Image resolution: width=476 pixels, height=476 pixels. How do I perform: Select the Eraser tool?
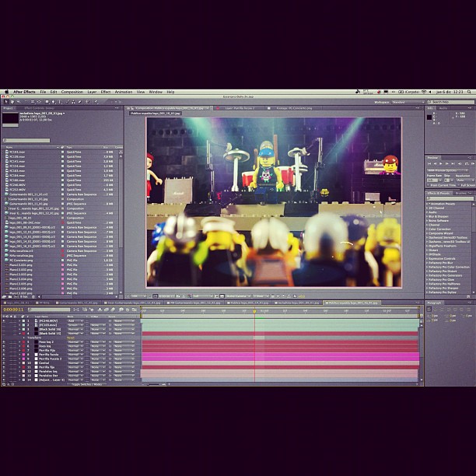point(80,102)
